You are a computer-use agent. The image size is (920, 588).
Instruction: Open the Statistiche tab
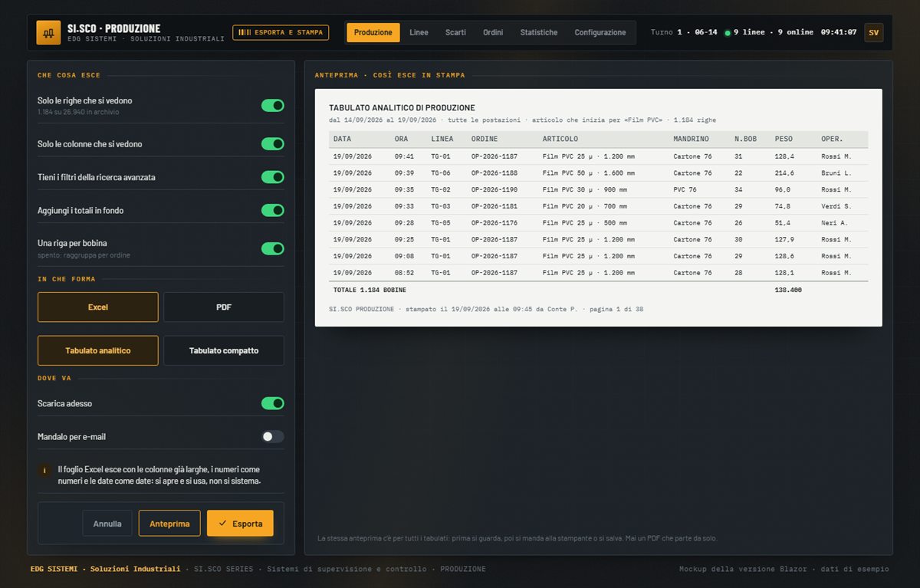point(539,32)
